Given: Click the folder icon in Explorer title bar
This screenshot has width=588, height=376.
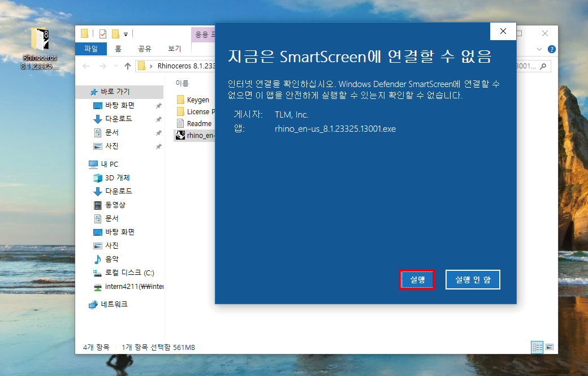Looking at the screenshot, I should (85, 34).
